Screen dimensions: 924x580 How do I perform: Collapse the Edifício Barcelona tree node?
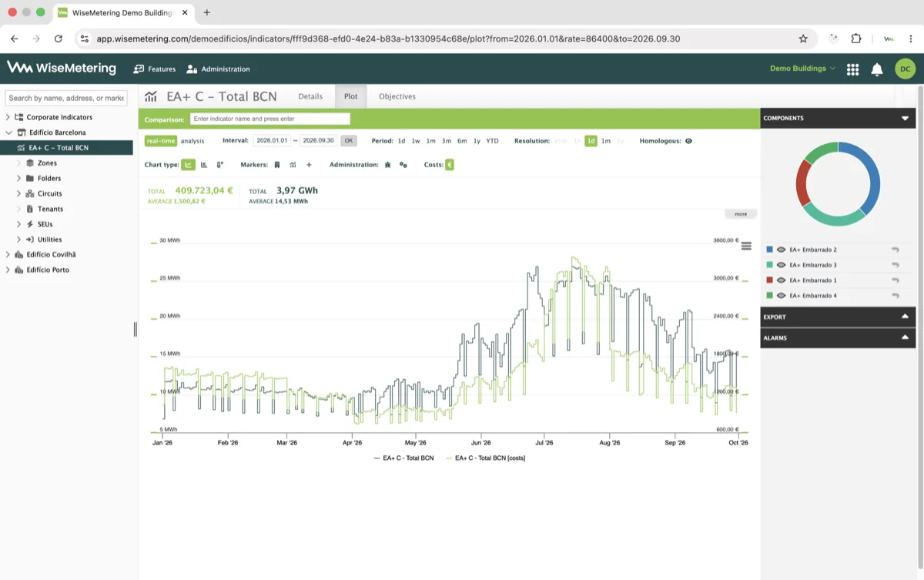pos(8,132)
